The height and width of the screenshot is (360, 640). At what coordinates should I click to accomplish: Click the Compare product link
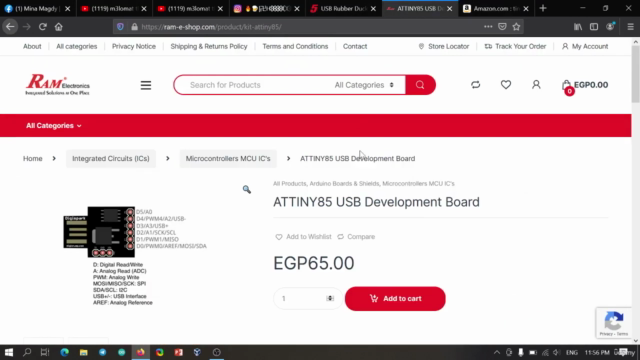click(x=356, y=237)
